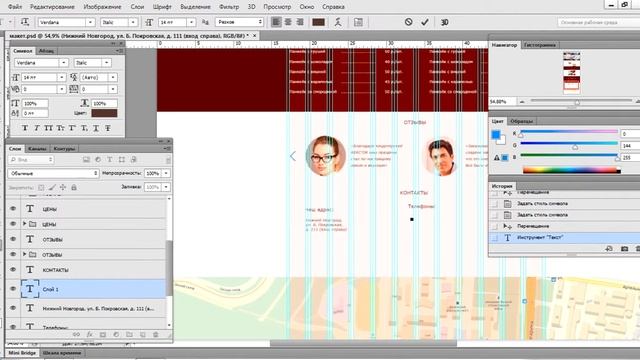This screenshot has width=640, height=360.
Task: Apply small caps style in Character panel
Action: [60, 128]
